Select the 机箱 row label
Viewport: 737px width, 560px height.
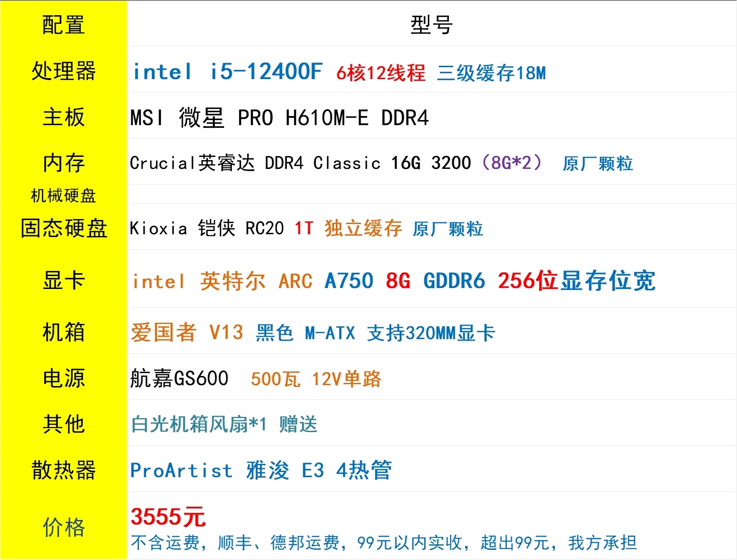[x=63, y=332]
